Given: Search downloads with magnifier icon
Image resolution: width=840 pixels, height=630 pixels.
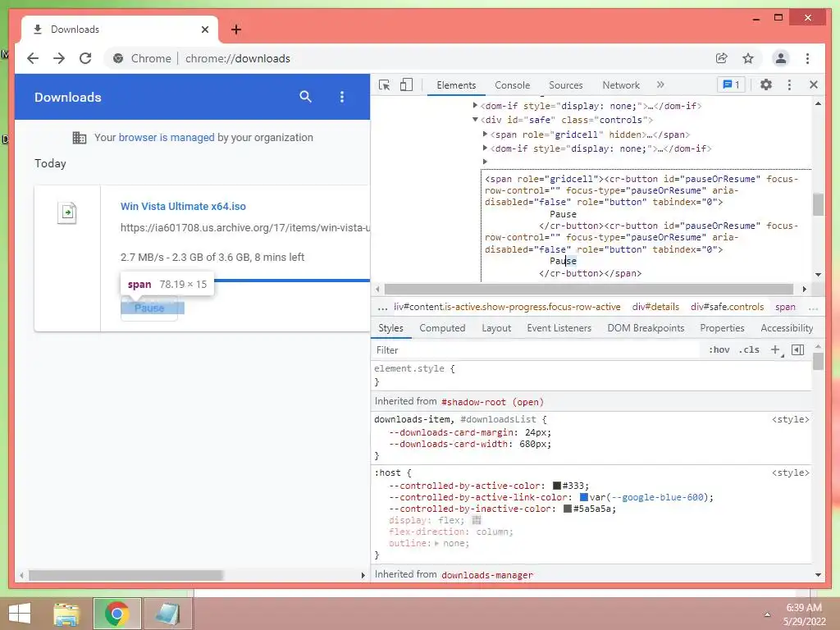Looking at the screenshot, I should (x=305, y=97).
